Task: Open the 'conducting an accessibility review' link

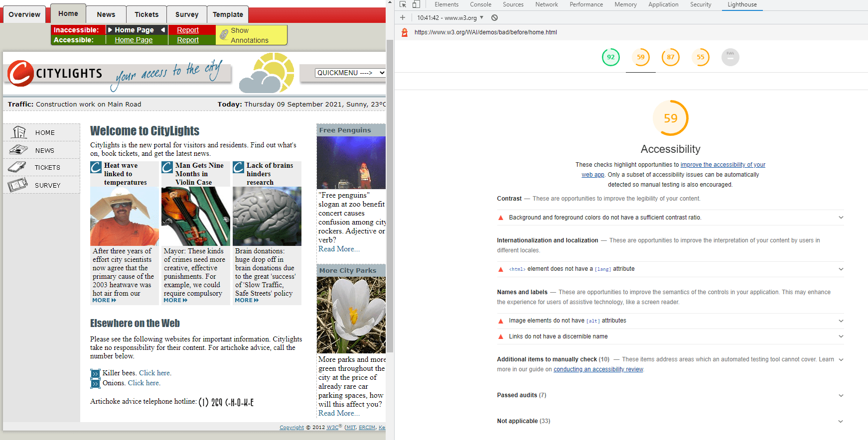Action: pyautogui.click(x=598, y=369)
